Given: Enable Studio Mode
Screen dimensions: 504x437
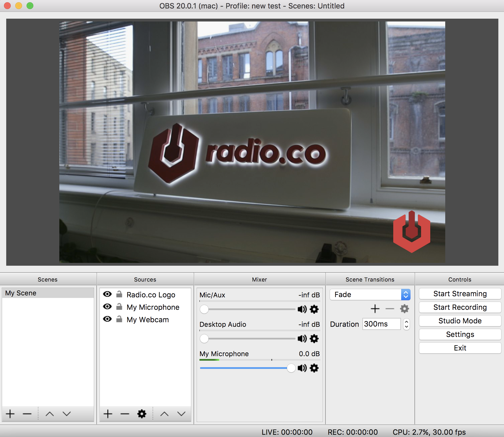Looking at the screenshot, I should [x=460, y=321].
